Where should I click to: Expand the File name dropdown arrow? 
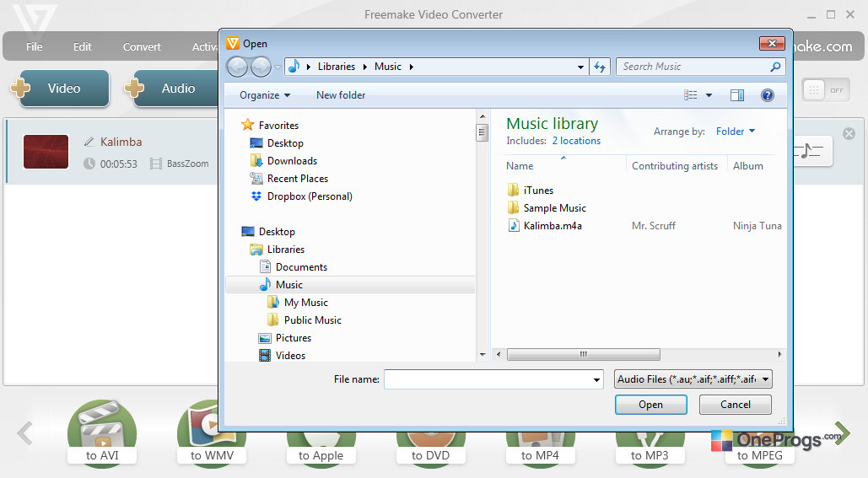tap(596, 379)
